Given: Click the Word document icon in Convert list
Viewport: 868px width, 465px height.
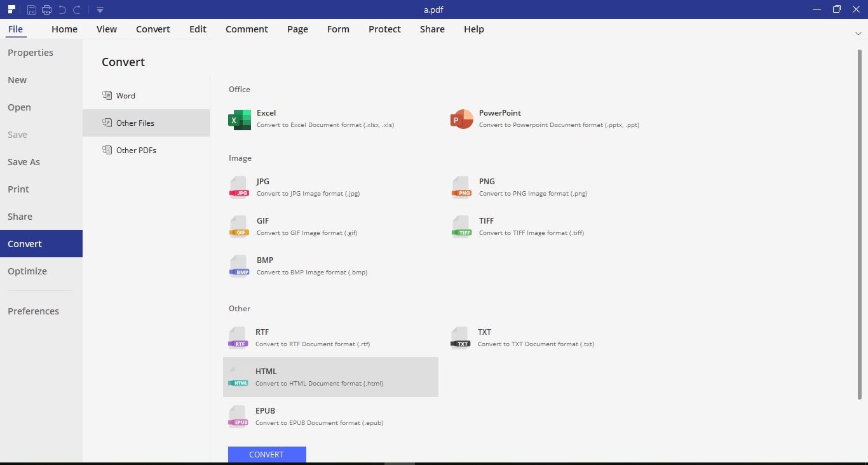Looking at the screenshot, I should (107, 95).
